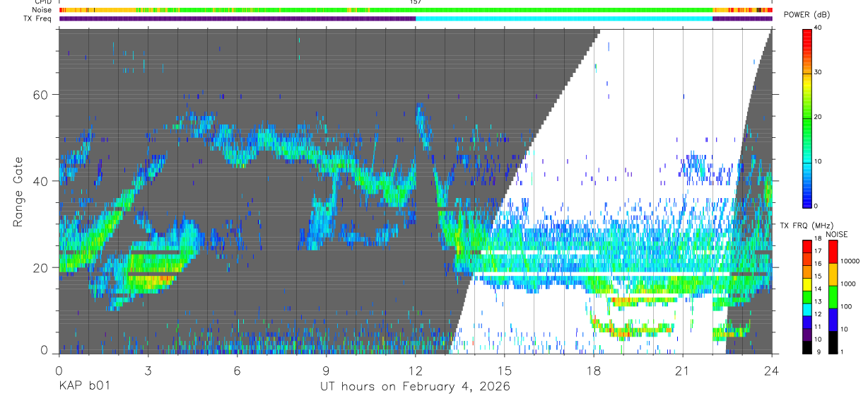Click the TX Freq strip along the top
The width and height of the screenshot is (868, 401).
(x=416, y=18)
